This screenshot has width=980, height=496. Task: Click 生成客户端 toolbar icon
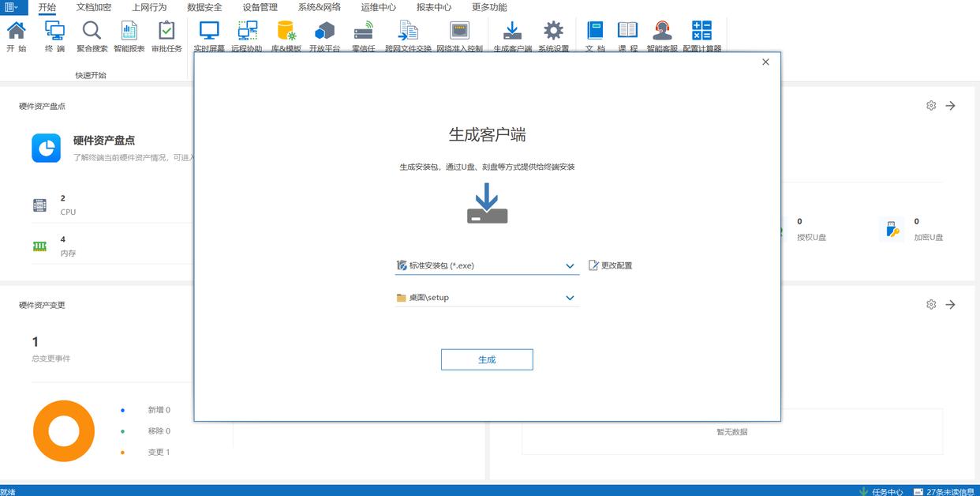(x=513, y=36)
